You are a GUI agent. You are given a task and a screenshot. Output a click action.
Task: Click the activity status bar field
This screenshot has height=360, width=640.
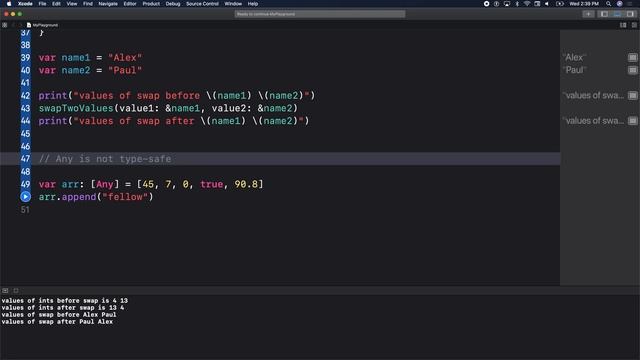coord(320,14)
